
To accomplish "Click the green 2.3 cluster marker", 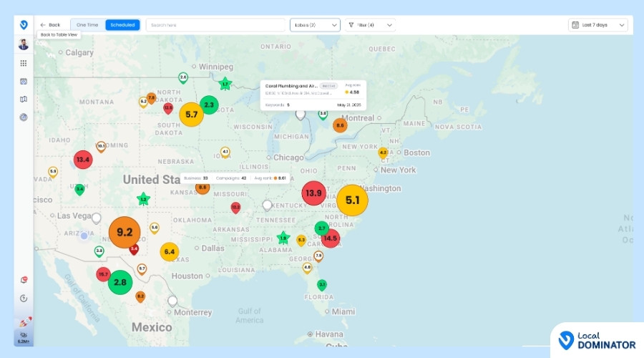I will coord(209,105).
